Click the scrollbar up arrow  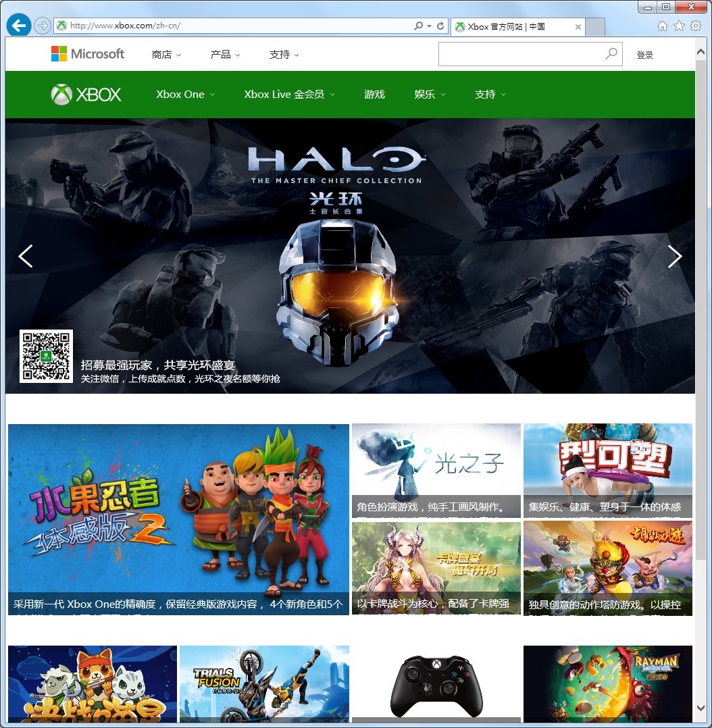[x=701, y=53]
